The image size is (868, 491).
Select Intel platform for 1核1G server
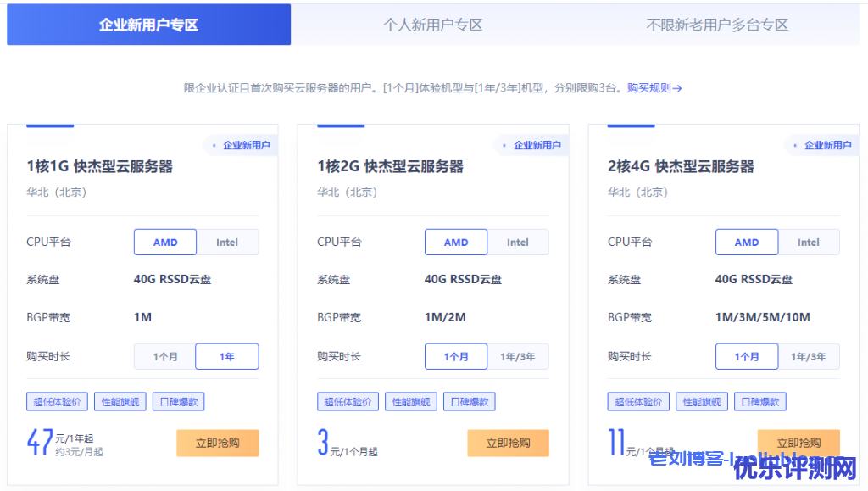coord(227,243)
